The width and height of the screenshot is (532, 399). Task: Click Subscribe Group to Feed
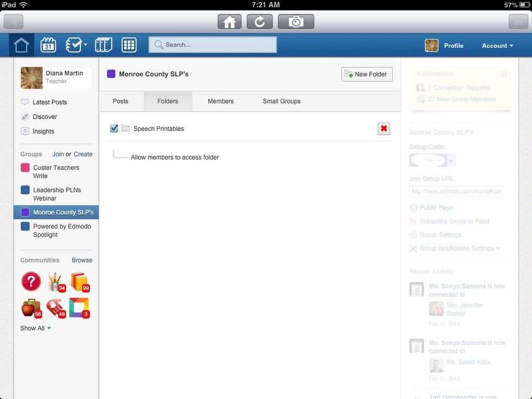coord(454,221)
